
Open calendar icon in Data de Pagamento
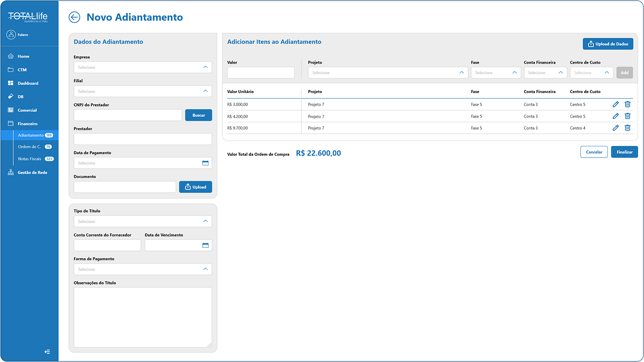pos(205,163)
